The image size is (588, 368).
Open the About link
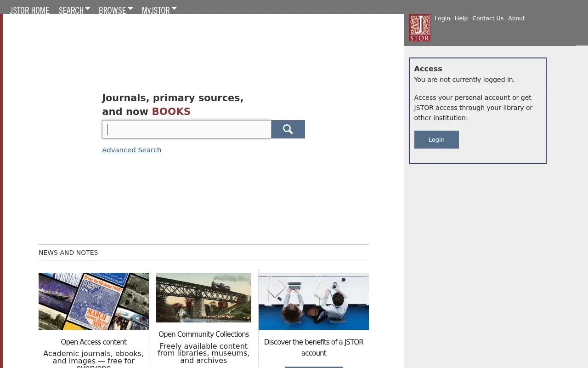point(516,18)
